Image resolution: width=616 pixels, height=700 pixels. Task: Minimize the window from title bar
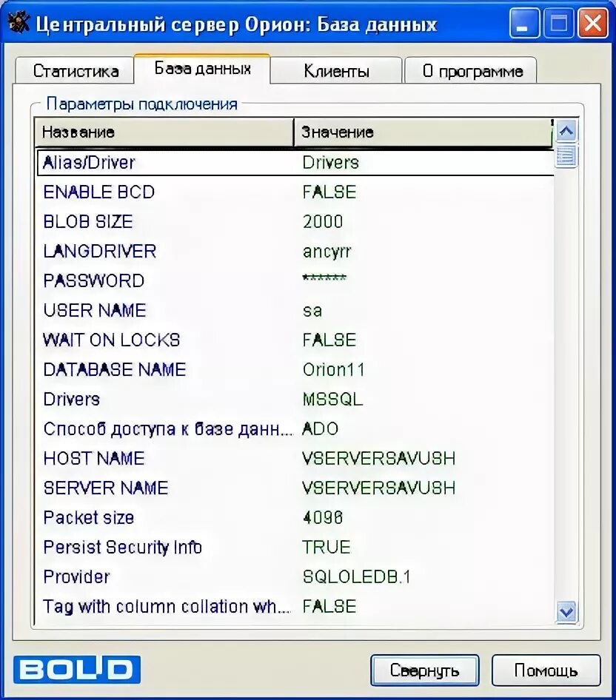point(523,24)
